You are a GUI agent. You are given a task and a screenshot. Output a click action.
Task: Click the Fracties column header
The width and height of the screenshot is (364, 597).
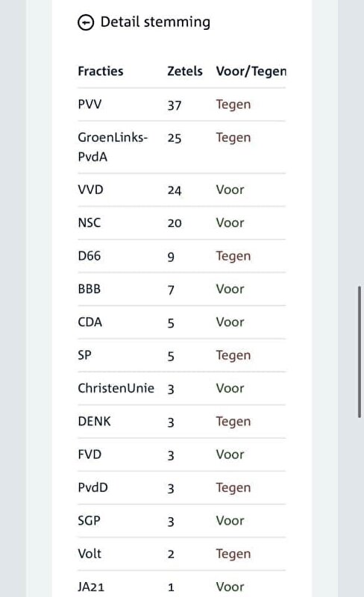coord(101,71)
